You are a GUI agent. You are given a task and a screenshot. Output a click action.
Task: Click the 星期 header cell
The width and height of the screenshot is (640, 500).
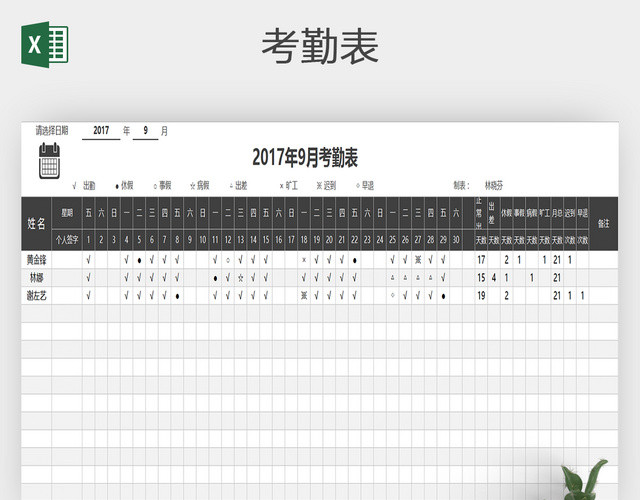(67, 213)
